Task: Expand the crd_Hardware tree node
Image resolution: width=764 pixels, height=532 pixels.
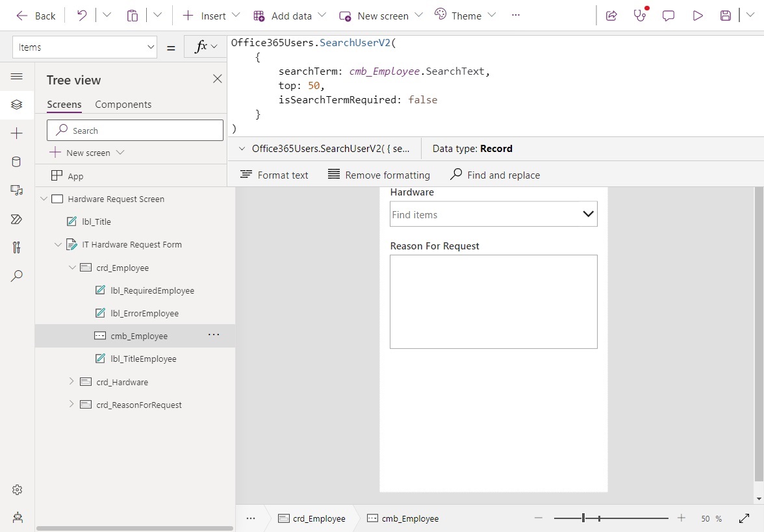Action: click(72, 382)
